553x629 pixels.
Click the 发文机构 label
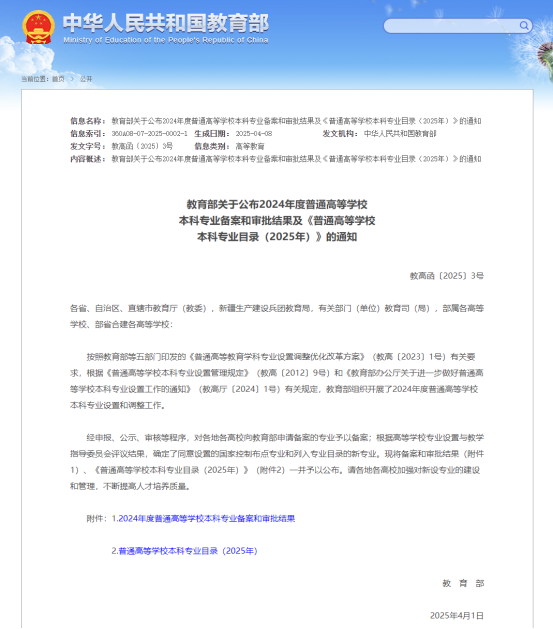tap(340, 134)
